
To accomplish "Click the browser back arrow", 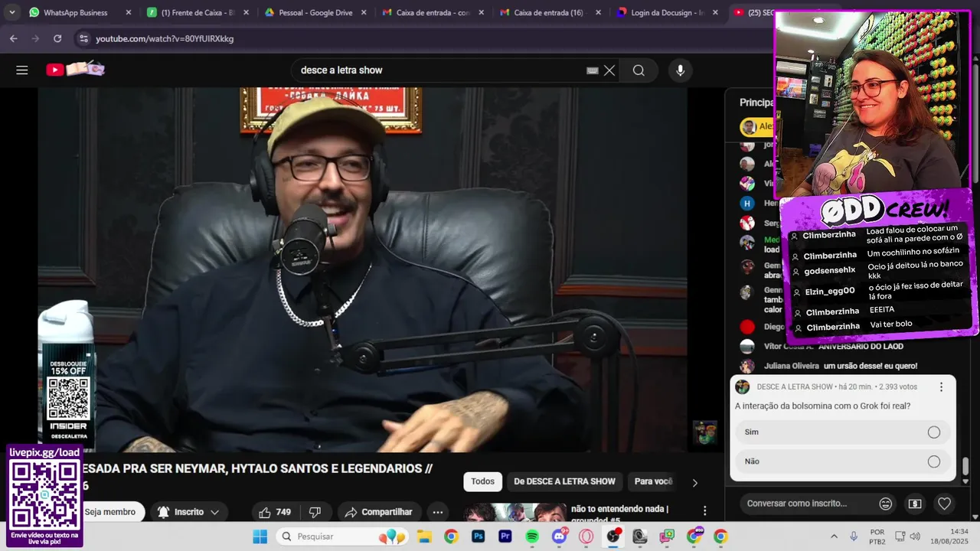I will pos(14,38).
